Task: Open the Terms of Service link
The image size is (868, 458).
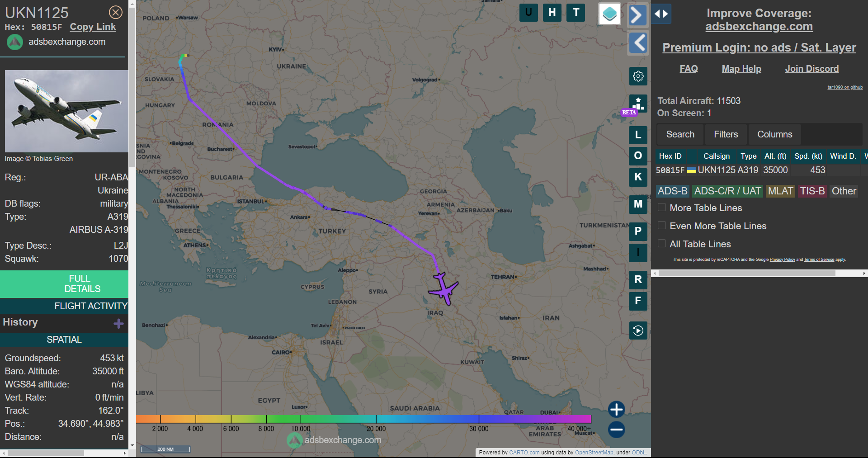Action: coord(819,260)
